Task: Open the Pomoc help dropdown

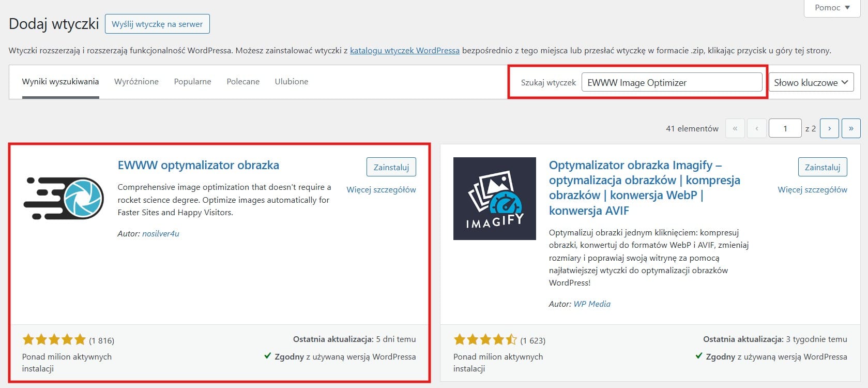Action: 832,8
